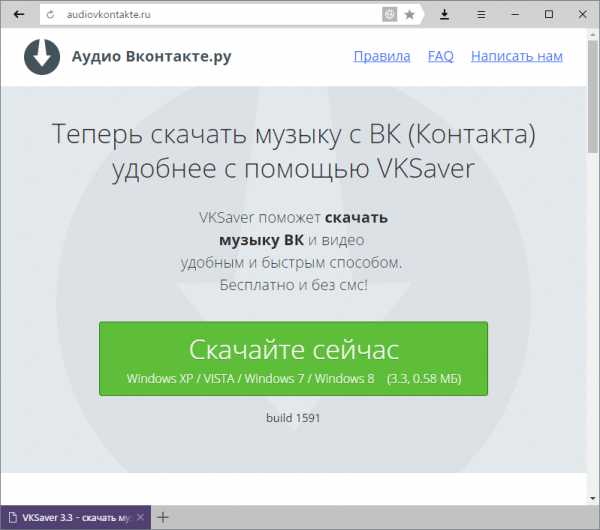600x530 pixels.
Task: Click the round download arrow site logo
Action: pyautogui.click(x=42, y=57)
